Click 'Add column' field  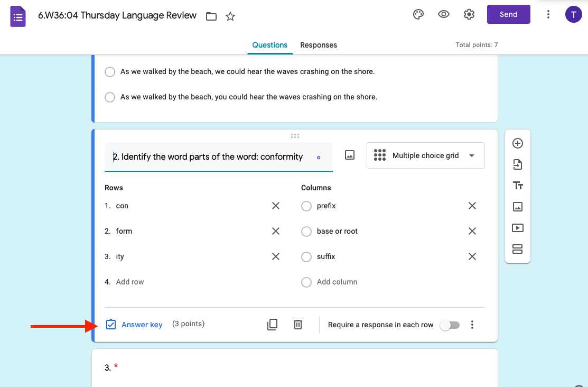point(337,282)
